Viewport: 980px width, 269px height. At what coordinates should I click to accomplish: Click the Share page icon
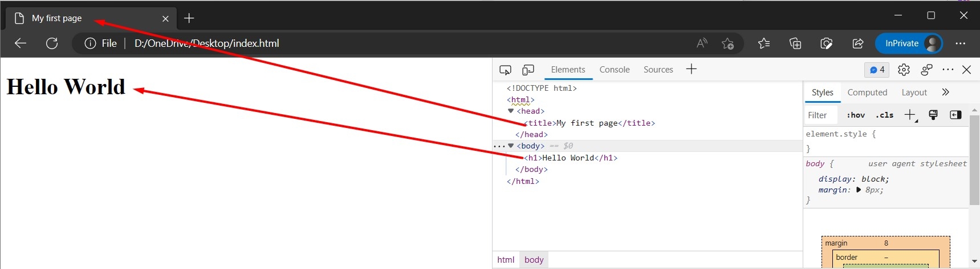(857, 43)
